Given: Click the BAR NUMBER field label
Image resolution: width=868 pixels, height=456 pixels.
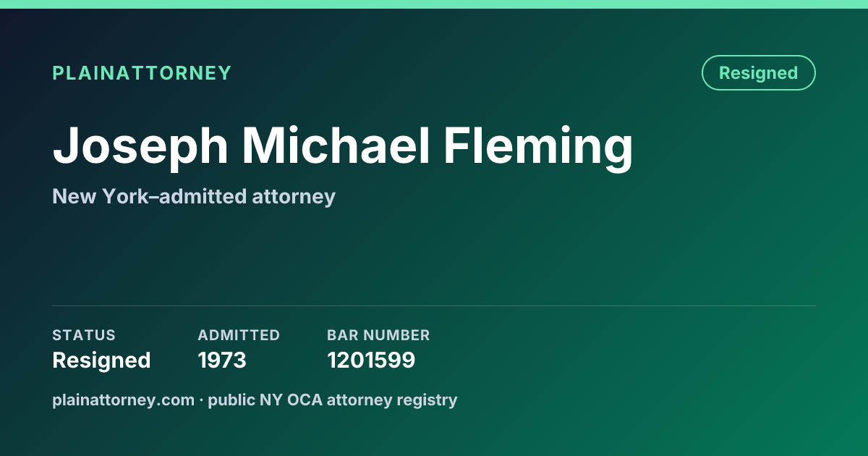Looking at the screenshot, I should [378, 335].
